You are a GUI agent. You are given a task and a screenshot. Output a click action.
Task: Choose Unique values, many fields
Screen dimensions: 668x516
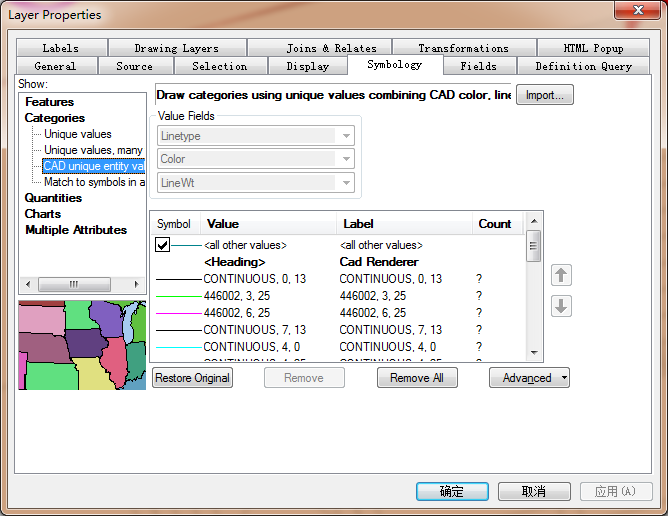coord(93,150)
